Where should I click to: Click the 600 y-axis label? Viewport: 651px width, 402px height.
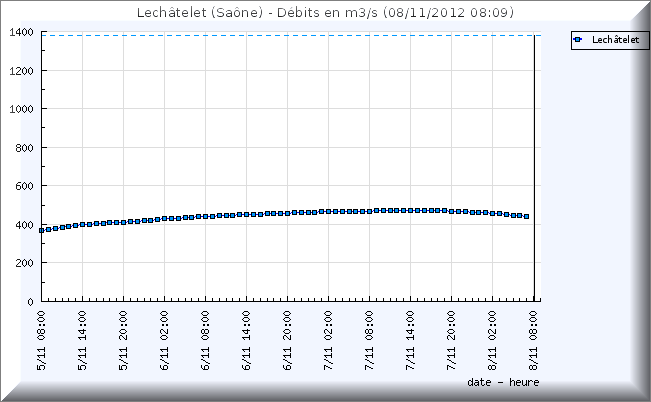click(24, 186)
